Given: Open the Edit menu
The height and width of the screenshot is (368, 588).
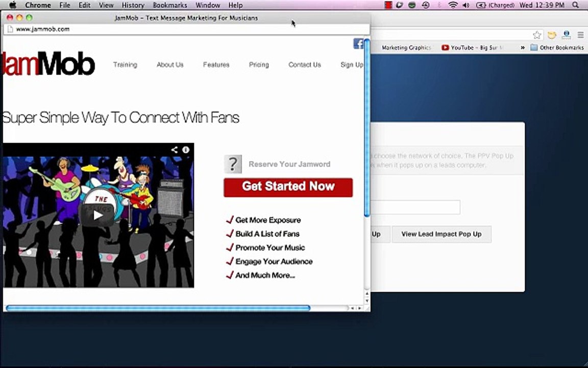Looking at the screenshot, I should (x=84, y=5).
